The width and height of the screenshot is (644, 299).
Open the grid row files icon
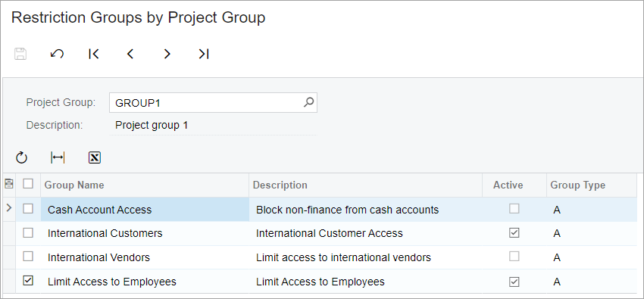tap(8, 184)
